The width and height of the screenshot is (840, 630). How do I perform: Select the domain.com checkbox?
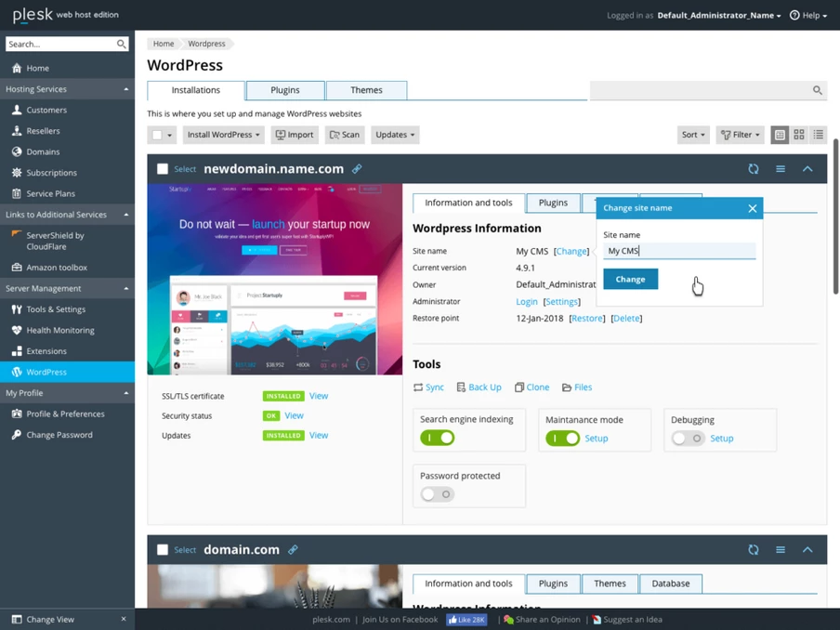163,550
